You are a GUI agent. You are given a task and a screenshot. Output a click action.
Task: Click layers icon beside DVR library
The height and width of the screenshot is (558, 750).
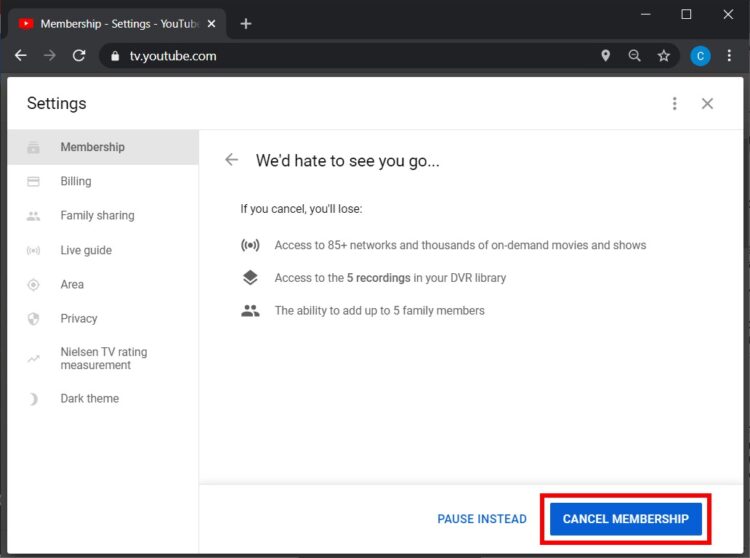250,278
